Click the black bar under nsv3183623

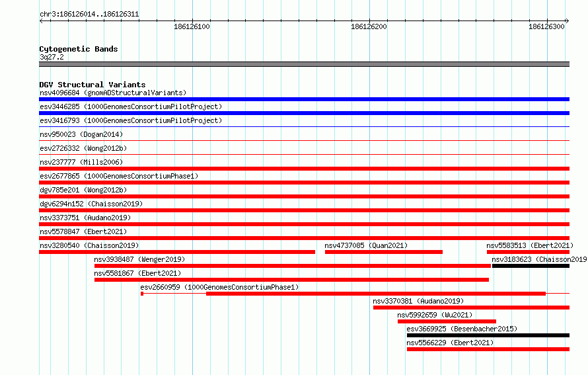[531, 266]
